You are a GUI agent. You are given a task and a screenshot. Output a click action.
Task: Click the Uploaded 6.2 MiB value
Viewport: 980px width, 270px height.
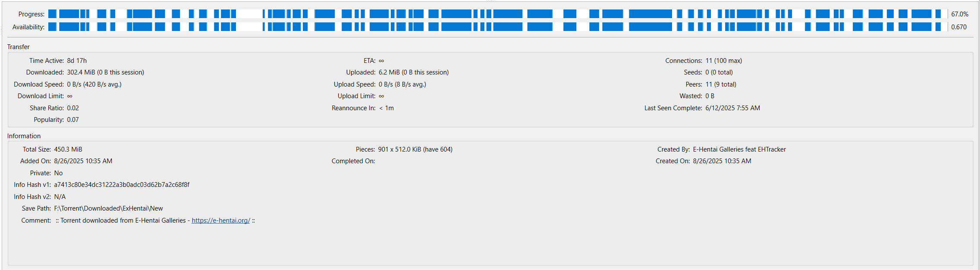[x=414, y=72]
